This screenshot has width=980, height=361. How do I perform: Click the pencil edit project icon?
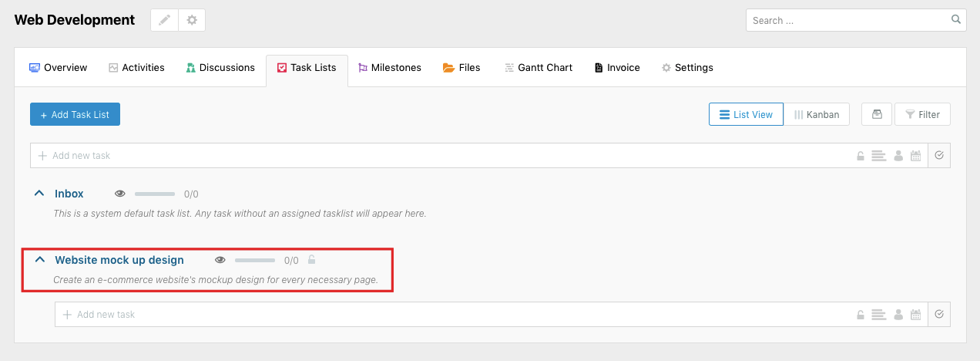tap(164, 21)
